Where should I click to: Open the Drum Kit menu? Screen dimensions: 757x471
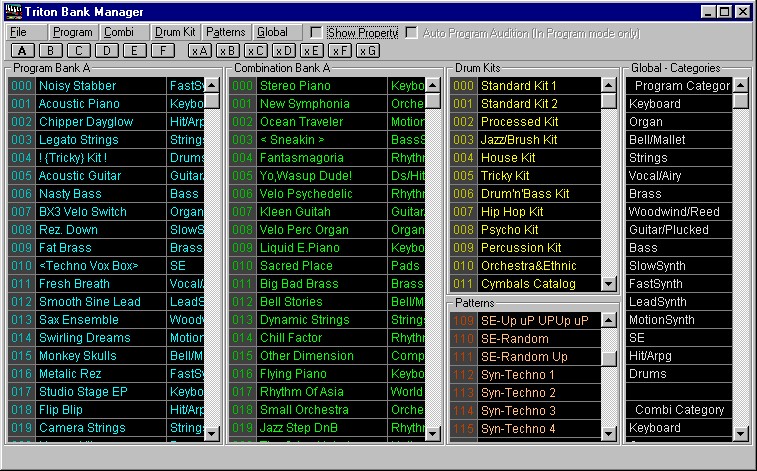[175, 33]
